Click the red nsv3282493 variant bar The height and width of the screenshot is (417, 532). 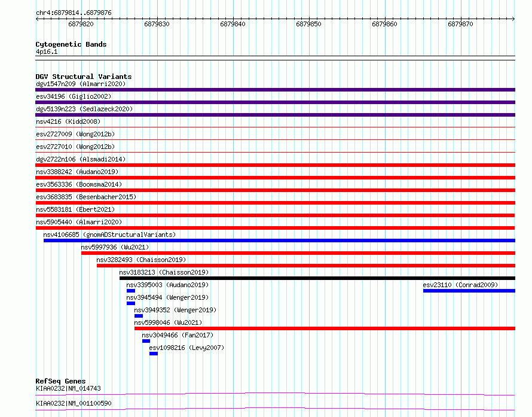point(306,266)
